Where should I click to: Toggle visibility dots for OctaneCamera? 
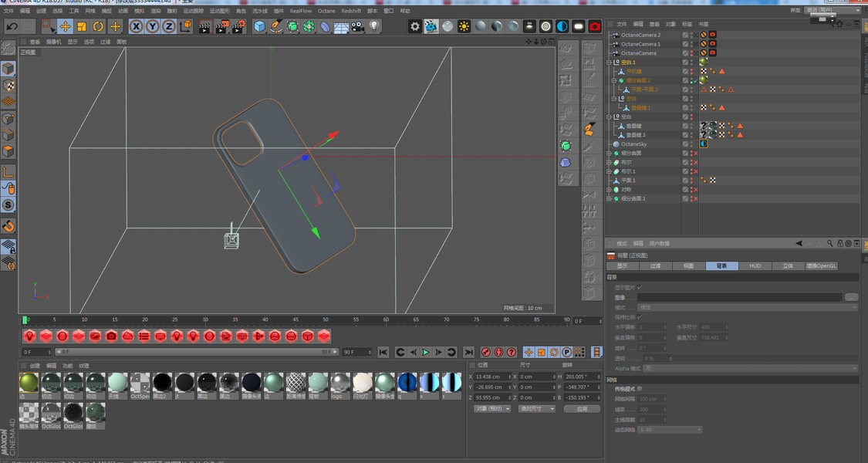691,53
